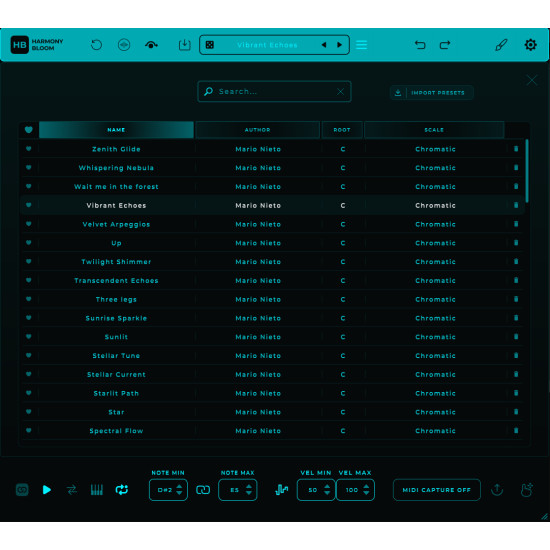This screenshot has width=550, height=550.
Task: Delete the Spectral Flow preset
Action: [x=516, y=431]
